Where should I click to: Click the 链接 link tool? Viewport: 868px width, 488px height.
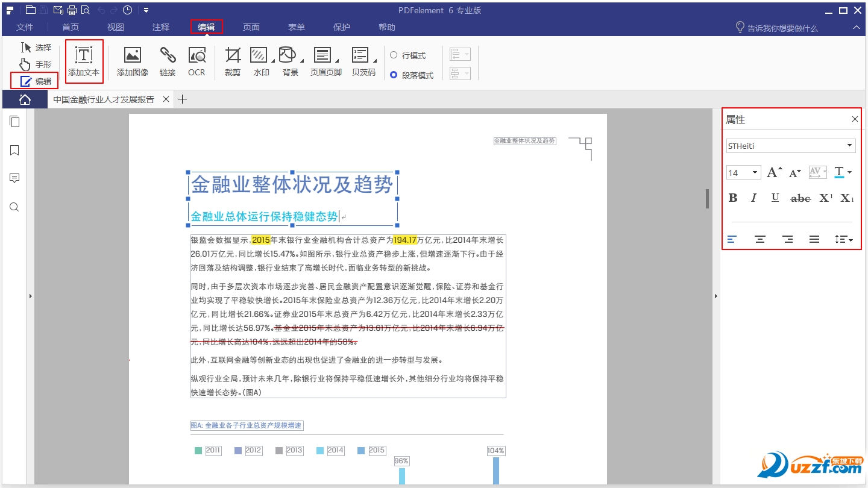[x=168, y=61]
